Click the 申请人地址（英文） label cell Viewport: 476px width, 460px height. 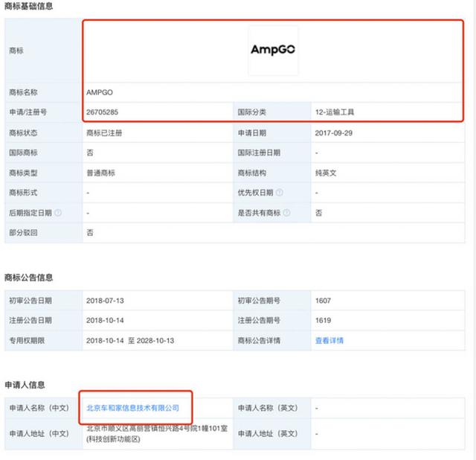click(272, 433)
